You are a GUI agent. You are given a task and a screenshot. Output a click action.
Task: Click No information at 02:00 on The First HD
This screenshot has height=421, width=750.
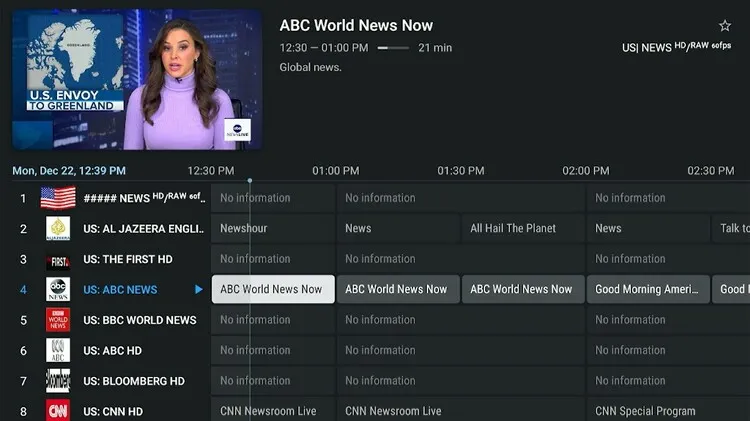coord(669,259)
